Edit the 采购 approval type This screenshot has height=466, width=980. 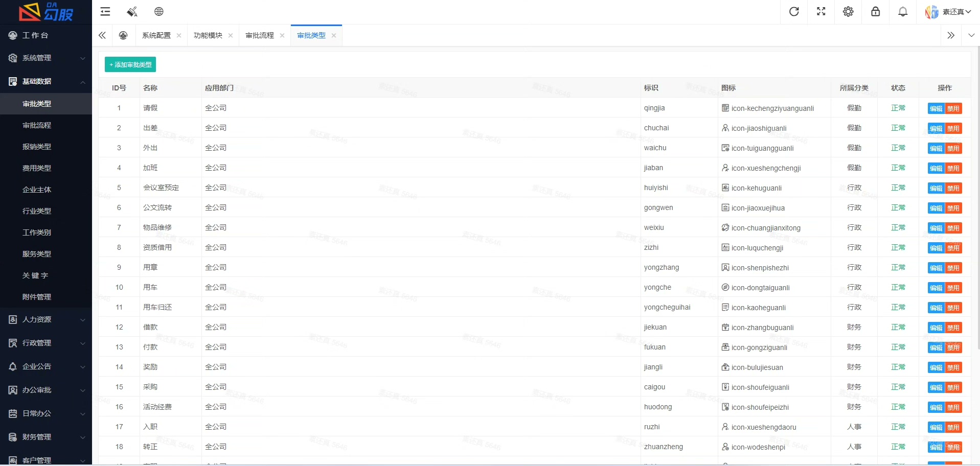point(936,387)
